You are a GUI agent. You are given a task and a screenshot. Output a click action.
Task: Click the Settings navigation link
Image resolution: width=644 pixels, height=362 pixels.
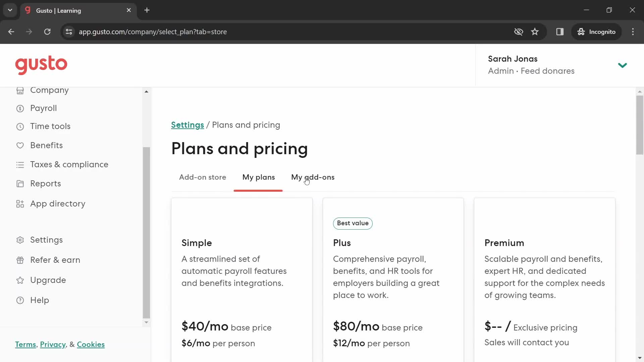coord(46,239)
